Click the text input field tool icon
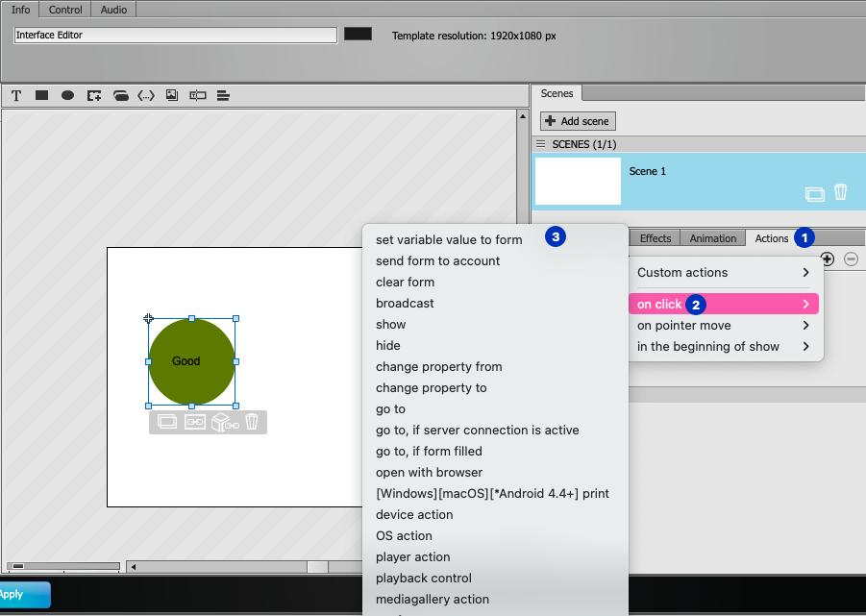The height and width of the screenshot is (616, 866). point(198,95)
